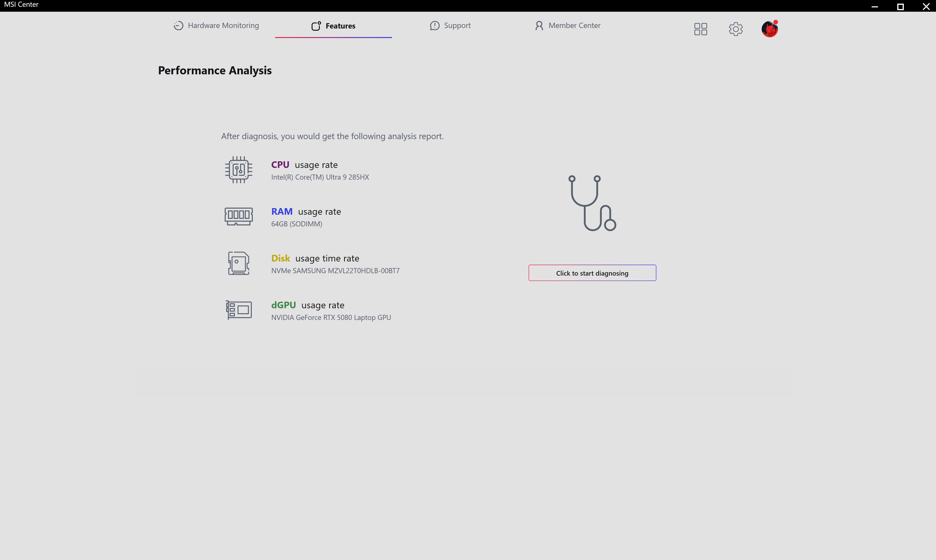Image resolution: width=936 pixels, height=560 pixels.
Task: Click the red dragon profile avatar
Action: click(769, 29)
